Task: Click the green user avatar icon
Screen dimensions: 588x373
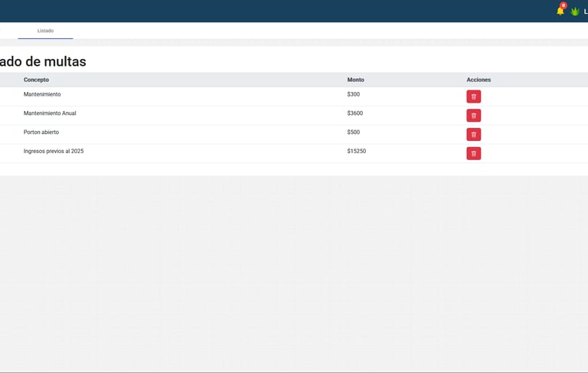Action: 575,11
